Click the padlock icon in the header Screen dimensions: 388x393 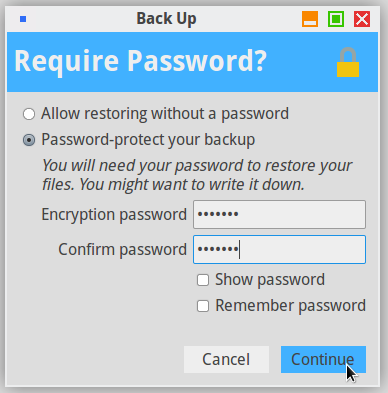point(348,62)
